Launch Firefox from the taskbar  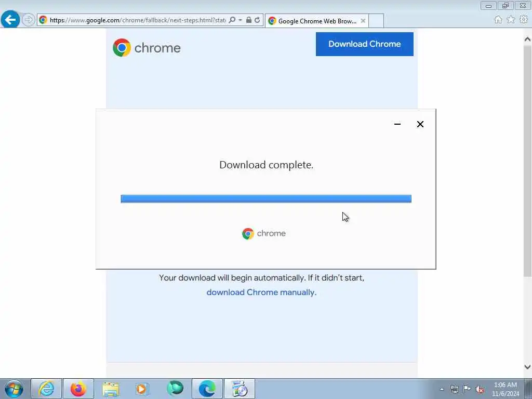[78, 389]
